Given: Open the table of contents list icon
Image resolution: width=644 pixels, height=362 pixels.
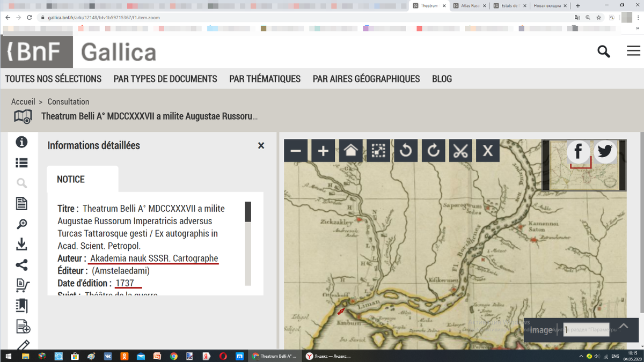Looking at the screenshot, I should coord(21,162).
